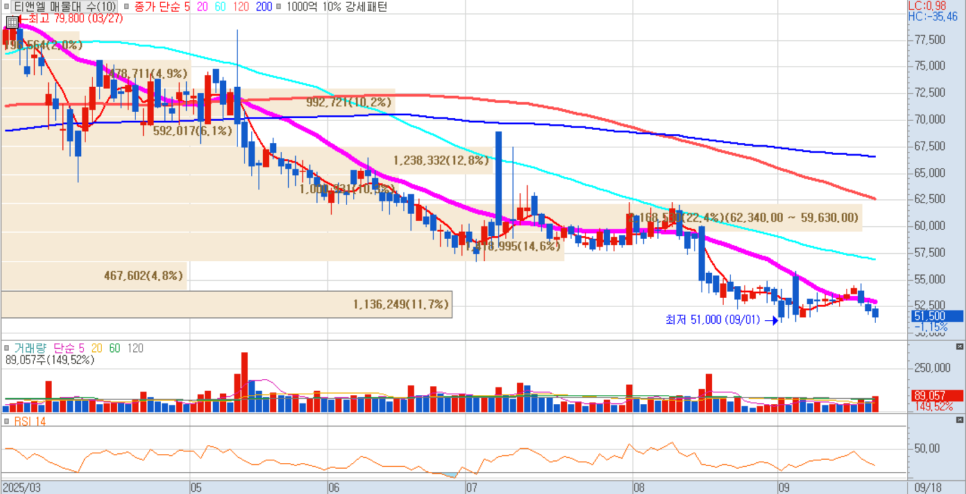966x494 pixels.
Task: Click the 149.52% tag on the volume axis
Action: (935, 407)
